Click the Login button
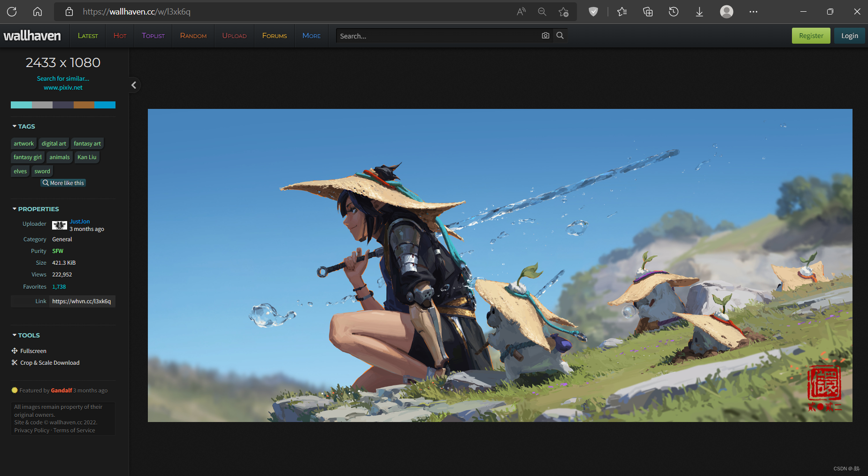 pos(850,36)
